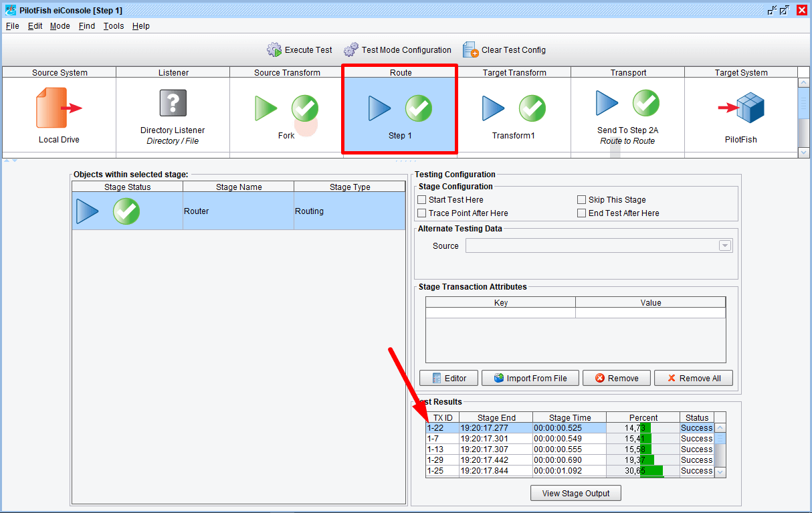Select the Directory Listener question-mark icon
This screenshot has width=812, height=513.
click(173, 103)
